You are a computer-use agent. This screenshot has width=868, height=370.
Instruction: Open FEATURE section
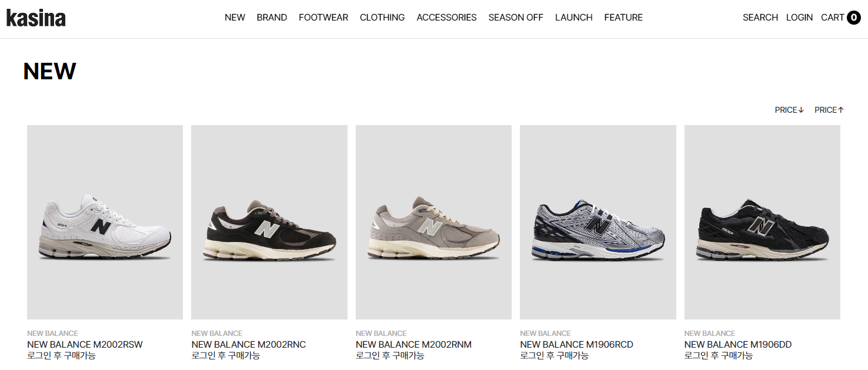623,18
